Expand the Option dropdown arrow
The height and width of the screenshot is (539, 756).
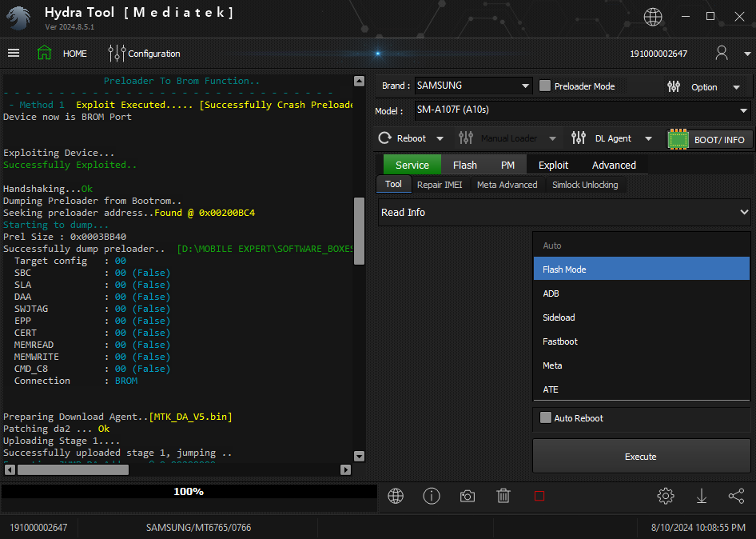(736, 87)
